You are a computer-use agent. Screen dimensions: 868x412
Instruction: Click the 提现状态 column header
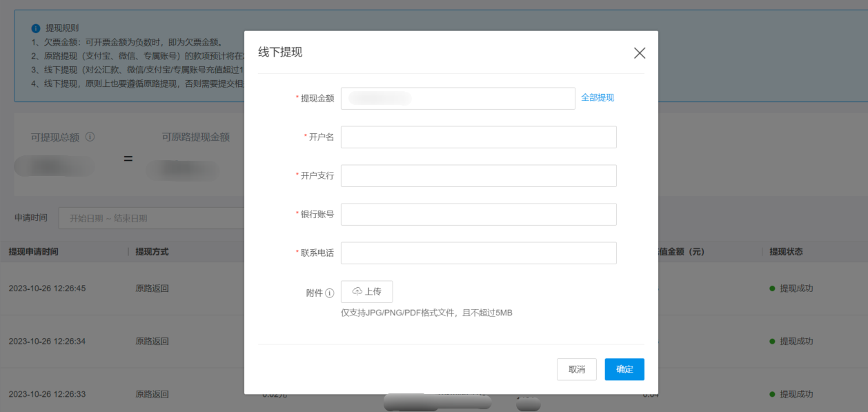(786, 252)
